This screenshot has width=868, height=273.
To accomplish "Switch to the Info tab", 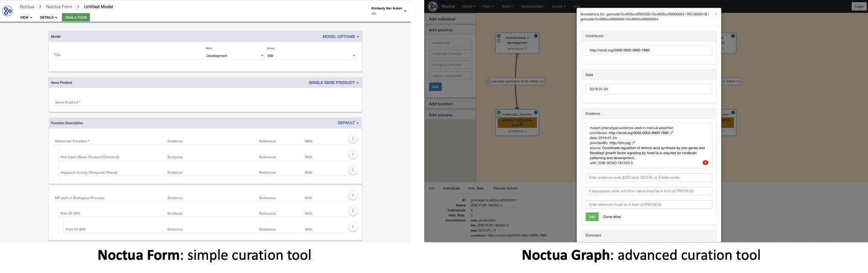I will pyautogui.click(x=431, y=188).
